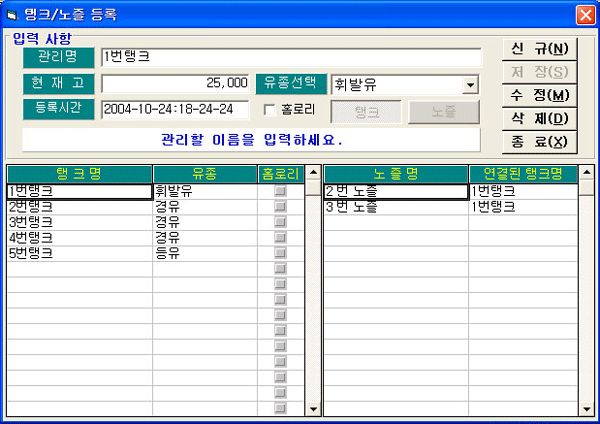Toggle 홈로리 checkbox for 3번탱크 row
This screenshot has height=424, width=600.
coord(280,222)
